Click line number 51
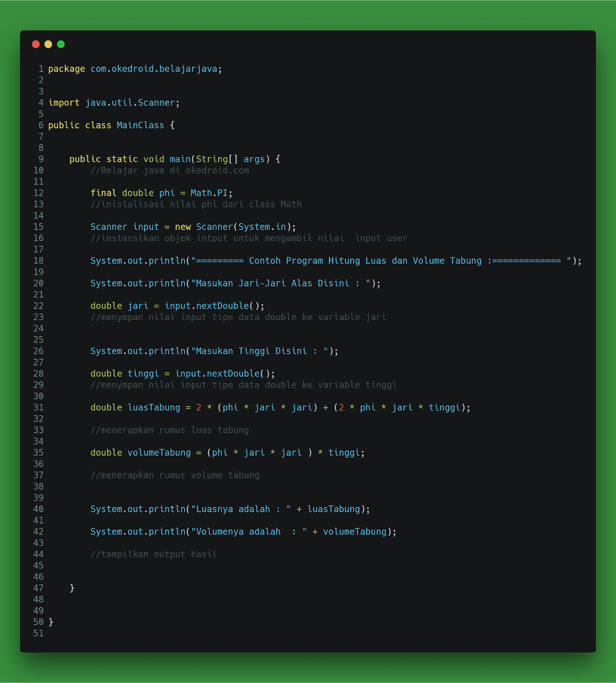616x683 pixels. click(x=38, y=633)
